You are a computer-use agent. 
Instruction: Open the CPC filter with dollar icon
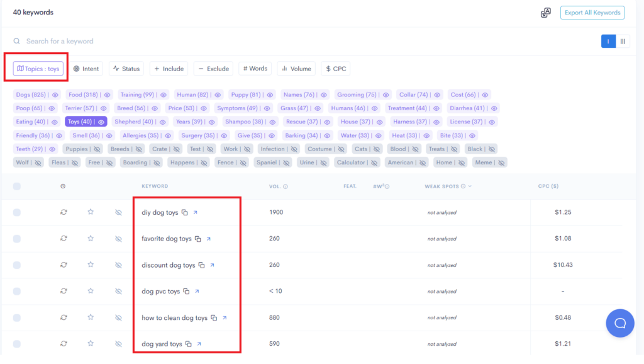pos(335,68)
